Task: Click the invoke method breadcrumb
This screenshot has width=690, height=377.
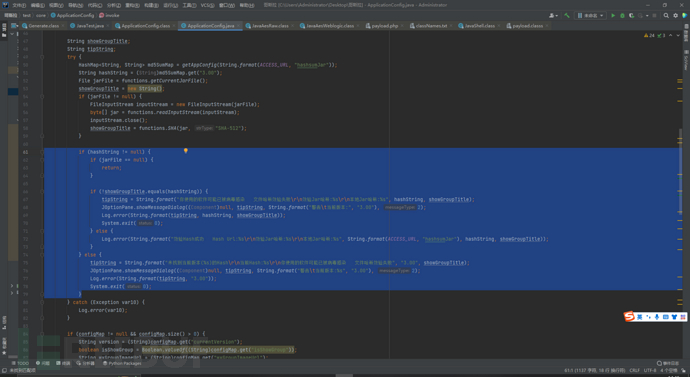Action: [109, 15]
